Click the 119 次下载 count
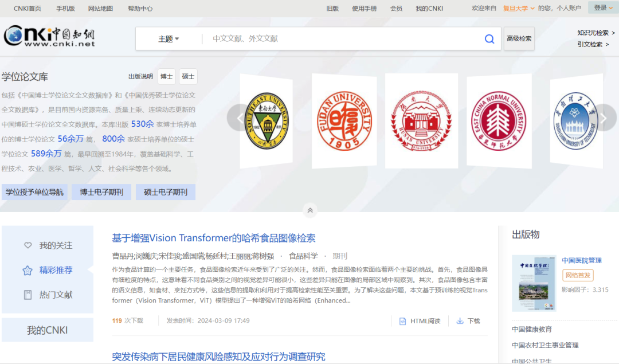This screenshot has height=364, width=619. click(127, 320)
